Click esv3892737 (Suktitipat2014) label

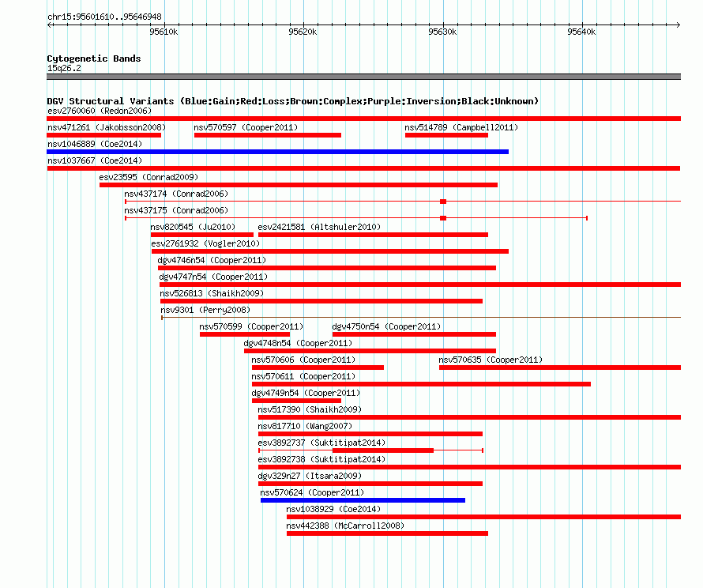point(322,443)
